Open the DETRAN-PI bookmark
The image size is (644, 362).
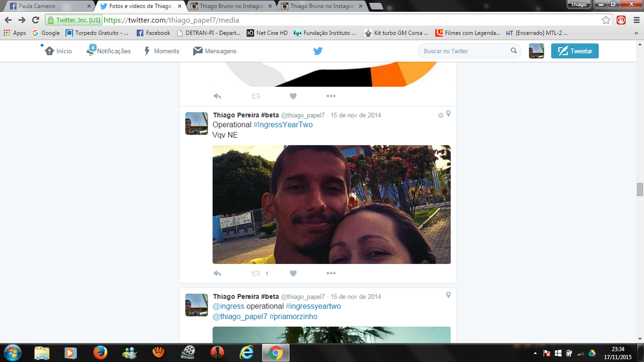[208, 33]
